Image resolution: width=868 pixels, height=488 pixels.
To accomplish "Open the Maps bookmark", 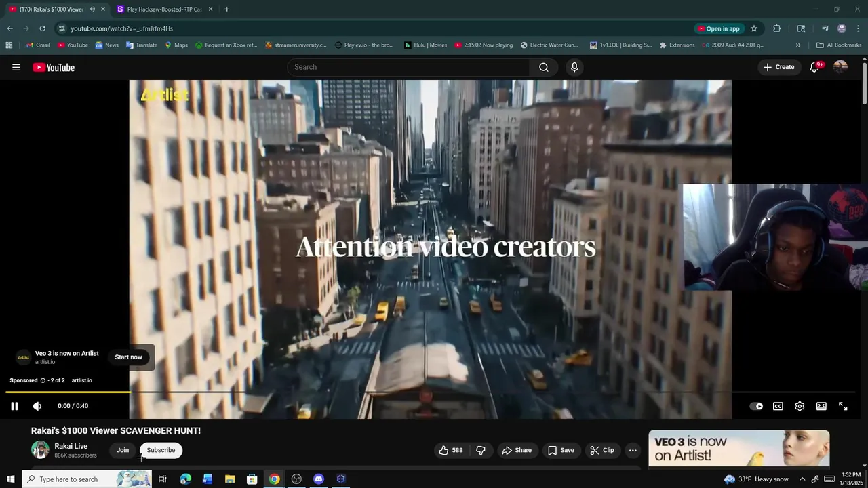I will click(x=176, y=45).
